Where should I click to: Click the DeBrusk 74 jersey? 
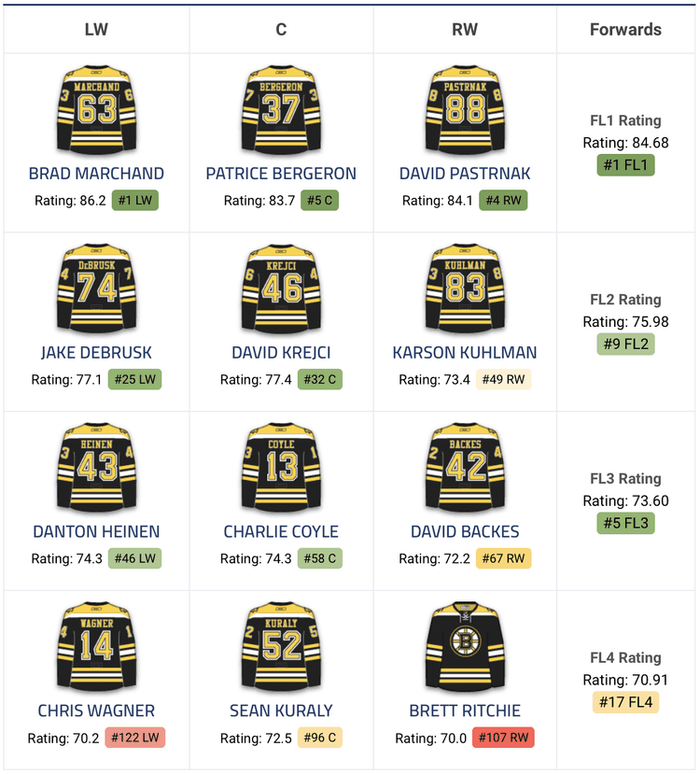[x=97, y=288]
